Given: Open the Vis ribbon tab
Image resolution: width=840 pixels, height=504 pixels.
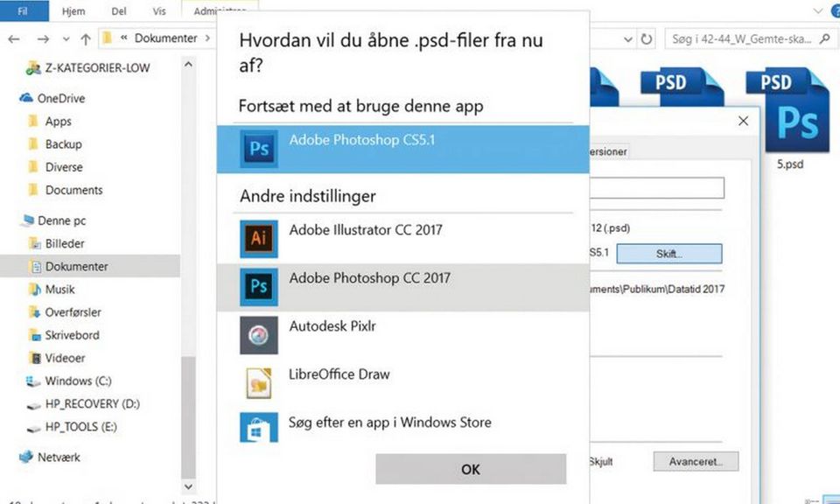Looking at the screenshot, I should [x=160, y=12].
